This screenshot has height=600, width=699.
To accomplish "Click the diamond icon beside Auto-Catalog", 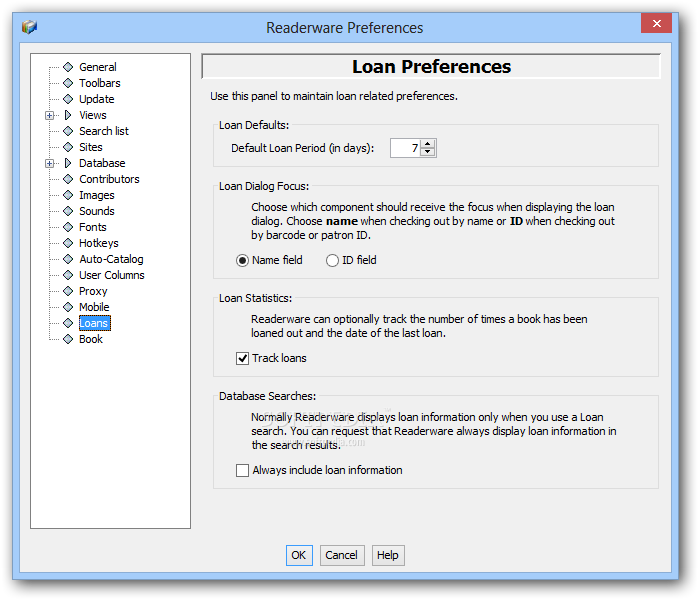I will pyautogui.click(x=68, y=259).
